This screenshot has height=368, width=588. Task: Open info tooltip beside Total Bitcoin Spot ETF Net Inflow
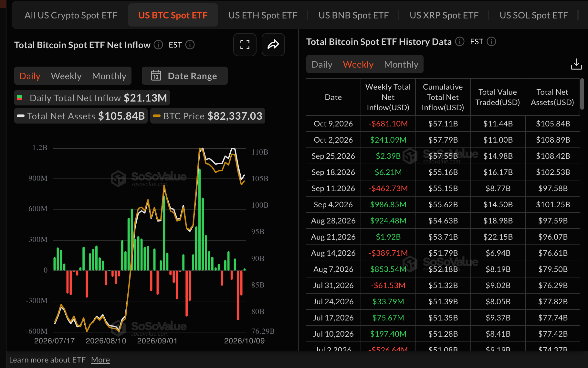[x=158, y=45]
